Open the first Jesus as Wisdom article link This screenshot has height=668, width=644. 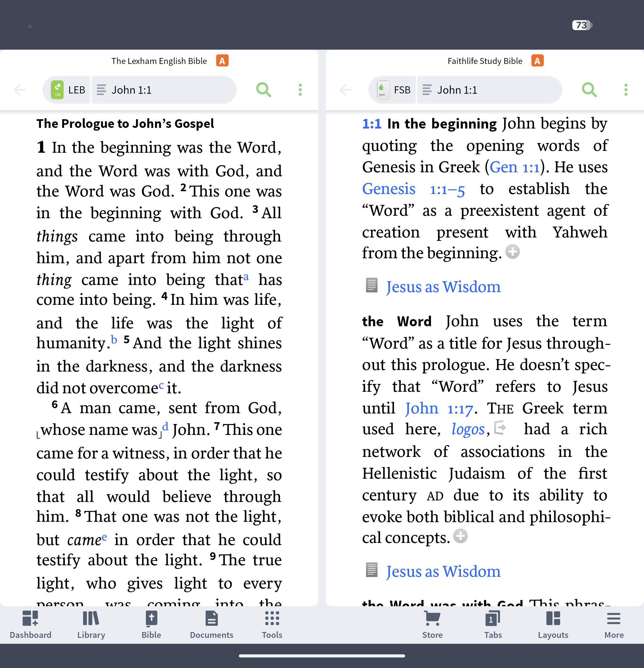coord(443,287)
